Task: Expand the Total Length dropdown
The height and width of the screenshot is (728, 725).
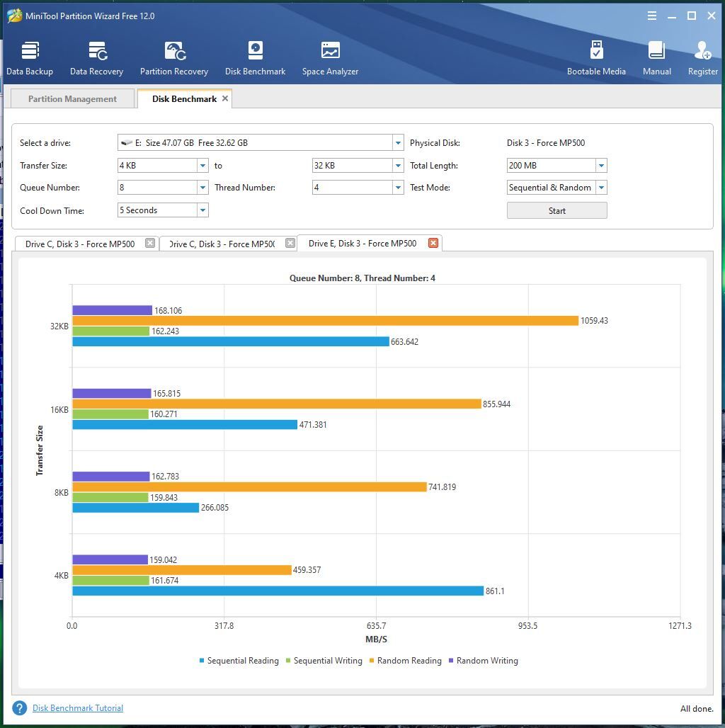Action: point(602,165)
